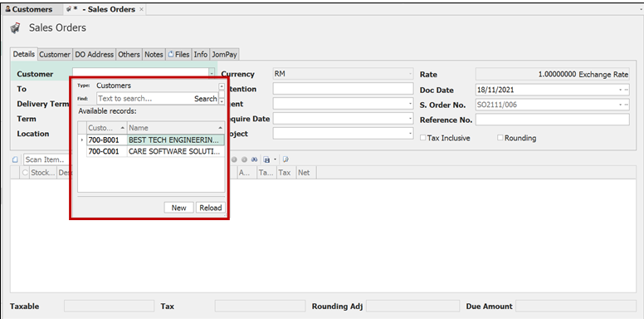
Task: Click the lookup popup scroll down arrow
Action: point(222,101)
